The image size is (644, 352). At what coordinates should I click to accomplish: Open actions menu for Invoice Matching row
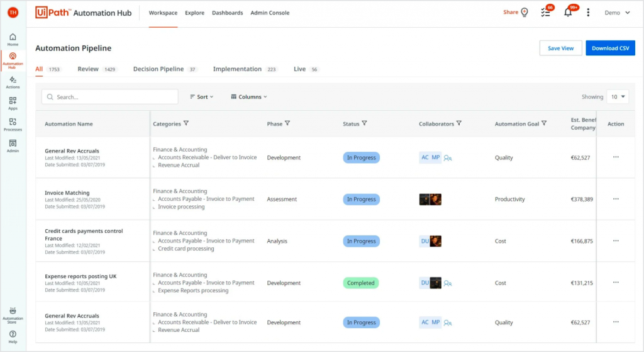(616, 199)
